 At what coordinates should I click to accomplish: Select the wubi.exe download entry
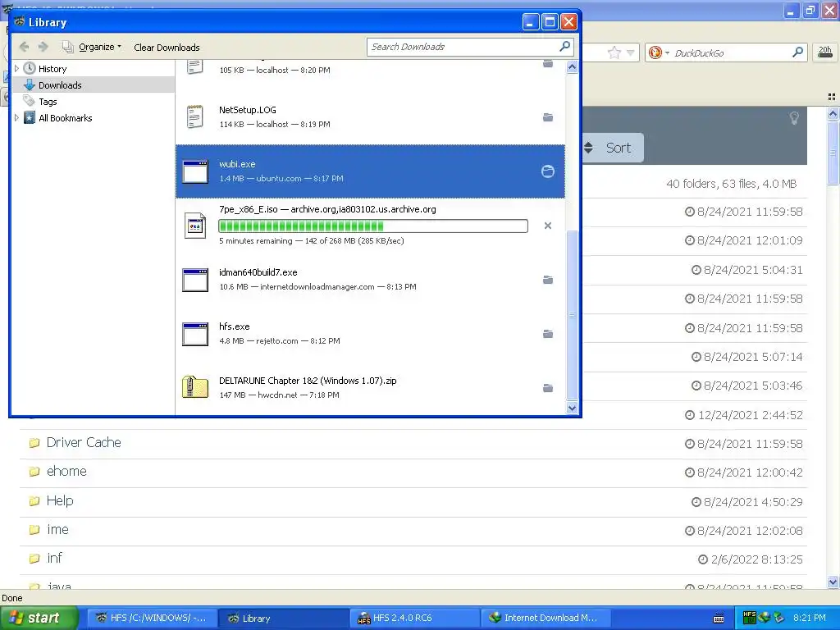click(370, 171)
